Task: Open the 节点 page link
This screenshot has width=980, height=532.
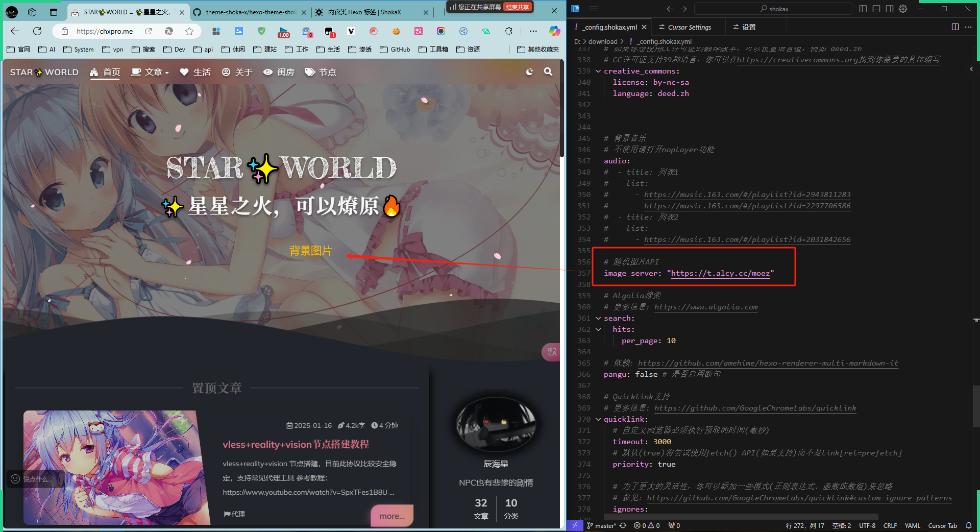Action: coord(321,72)
